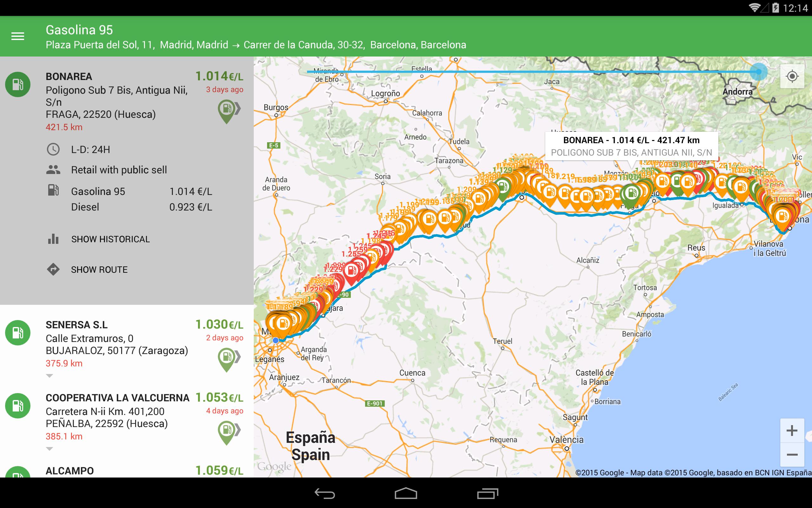Tap the people retail type icon
The width and height of the screenshot is (812, 508).
tap(53, 170)
